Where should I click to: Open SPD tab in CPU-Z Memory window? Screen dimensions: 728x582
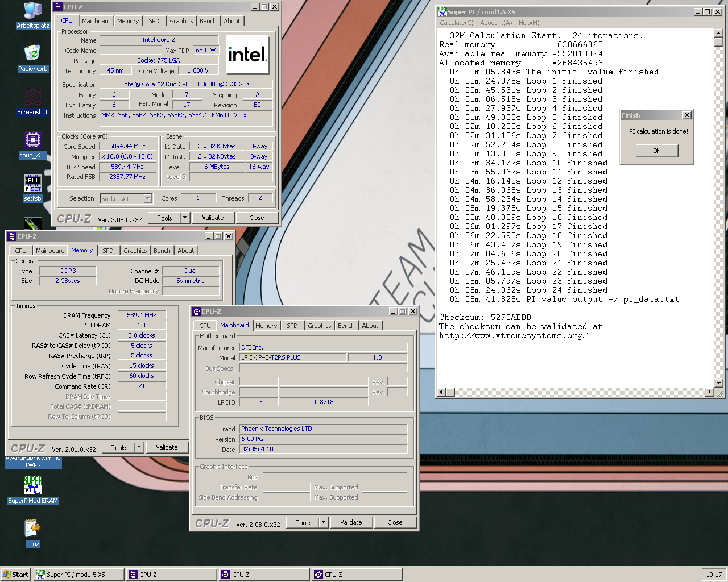[x=108, y=251]
